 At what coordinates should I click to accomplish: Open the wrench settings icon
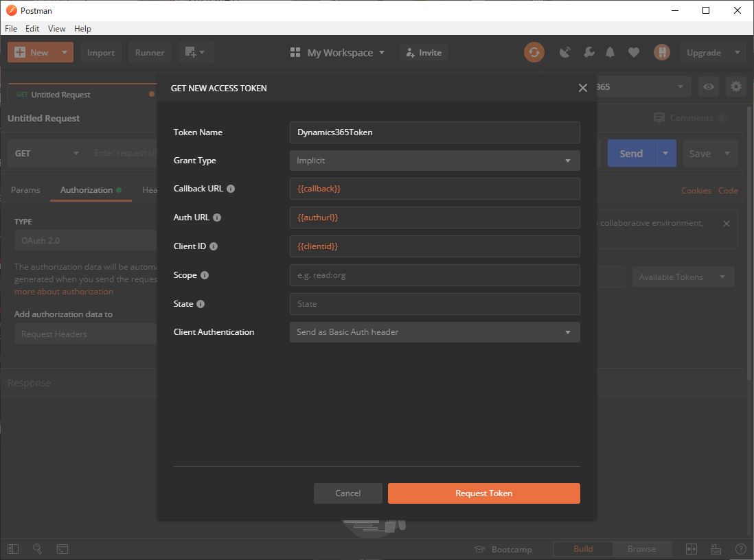pos(589,52)
